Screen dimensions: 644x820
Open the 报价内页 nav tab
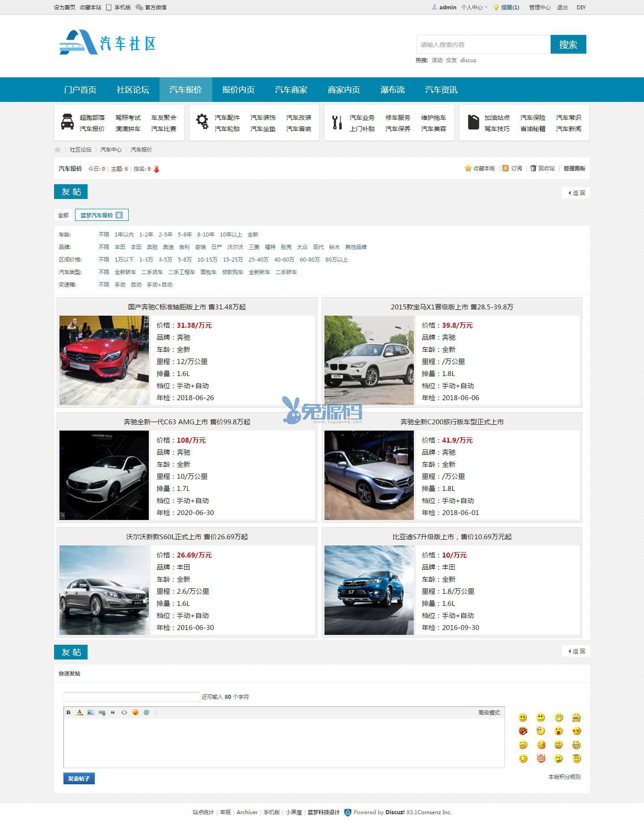(x=238, y=90)
